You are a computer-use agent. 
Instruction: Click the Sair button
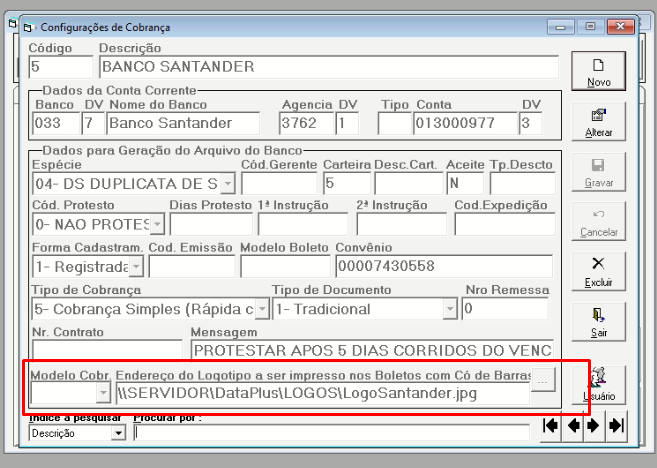(x=598, y=322)
